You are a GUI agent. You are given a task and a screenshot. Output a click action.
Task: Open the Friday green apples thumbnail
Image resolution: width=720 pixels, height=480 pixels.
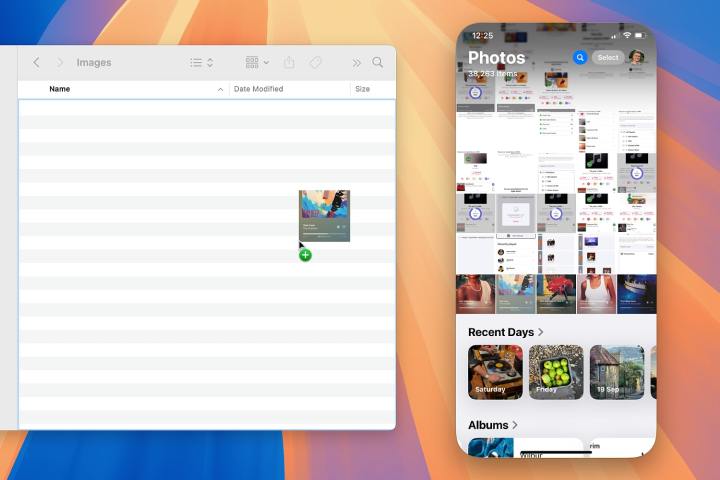tap(556, 372)
